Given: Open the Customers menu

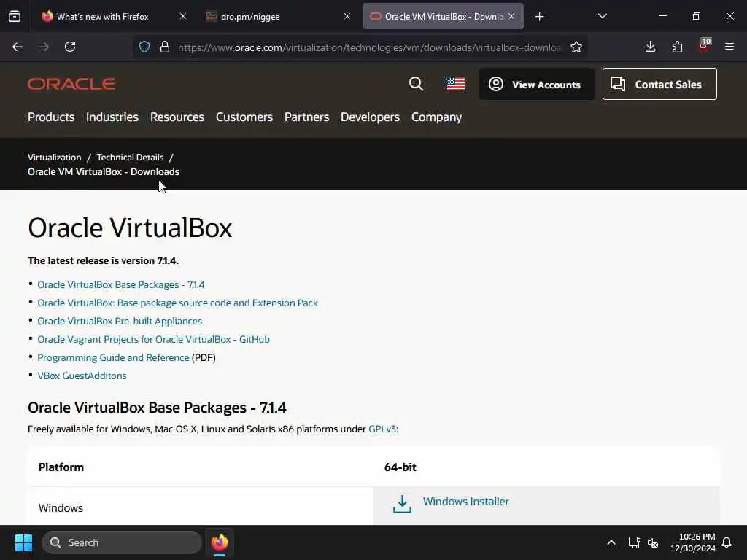Looking at the screenshot, I should 244,117.
